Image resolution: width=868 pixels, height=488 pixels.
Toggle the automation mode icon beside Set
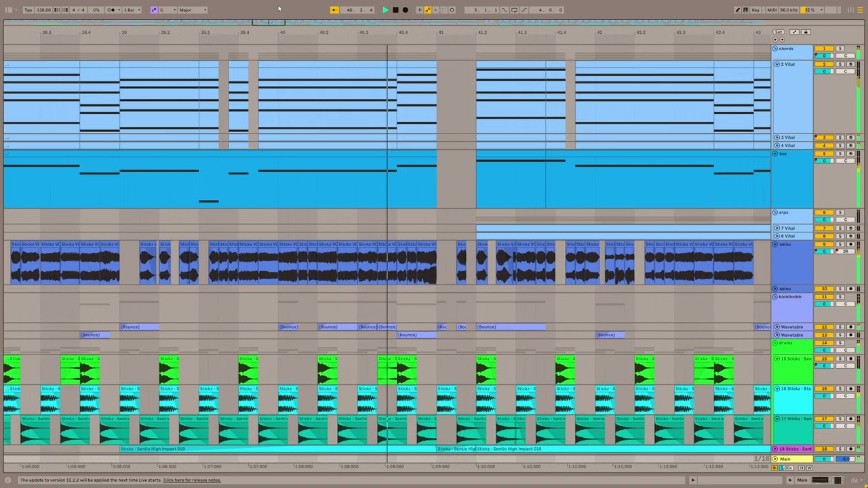click(794, 32)
